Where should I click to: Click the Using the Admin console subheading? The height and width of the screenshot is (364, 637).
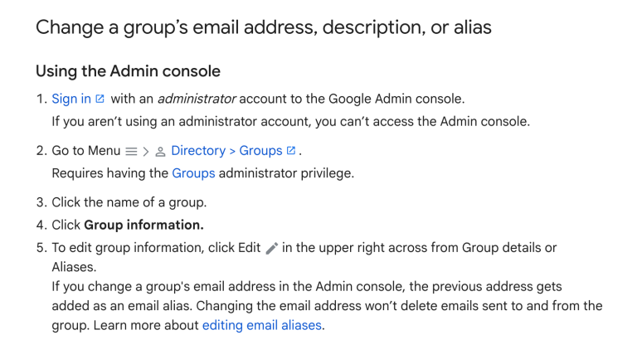coord(128,70)
